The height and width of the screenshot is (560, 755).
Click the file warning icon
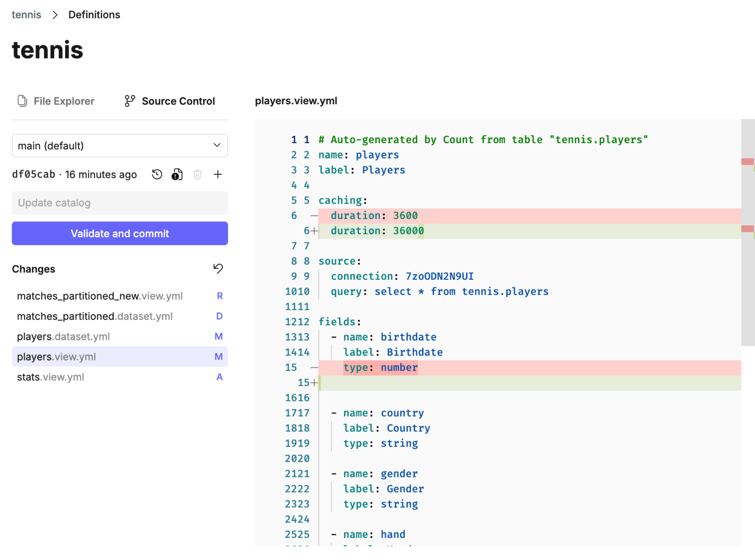[177, 174]
